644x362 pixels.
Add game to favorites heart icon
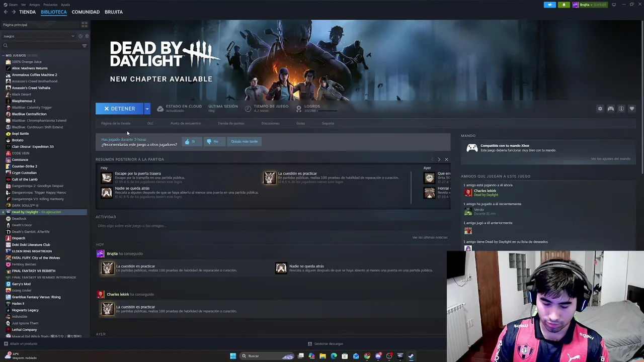632,109
